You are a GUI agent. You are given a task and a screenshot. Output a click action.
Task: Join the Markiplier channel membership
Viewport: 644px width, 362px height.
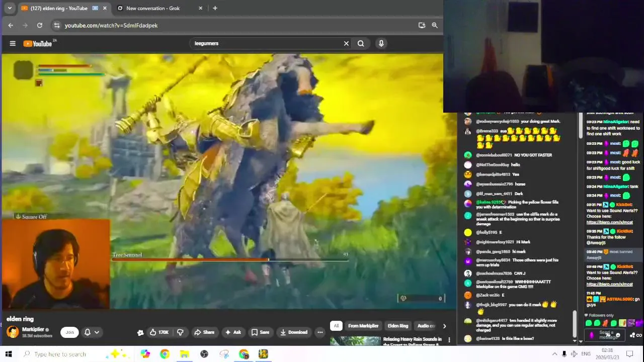click(x=69, y=332)
